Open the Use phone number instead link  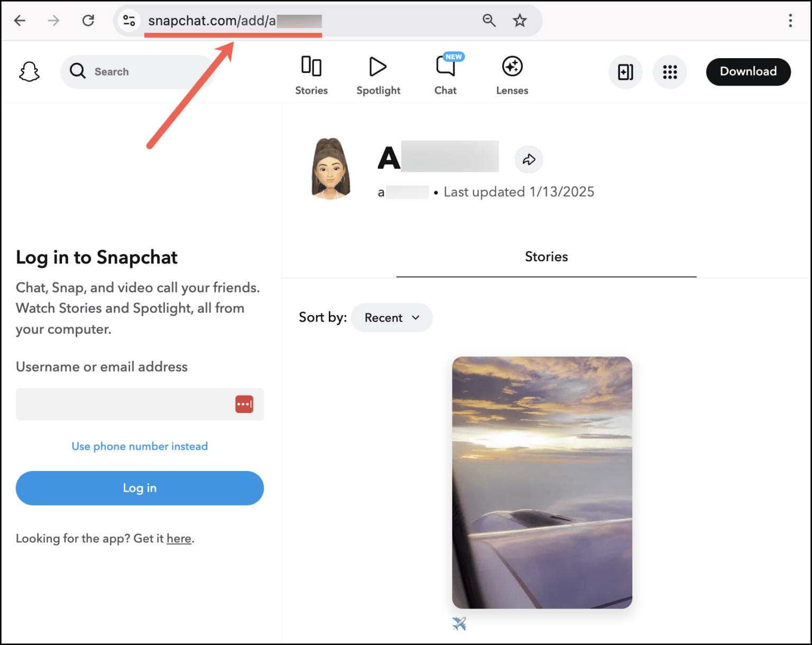click(139, 446)
